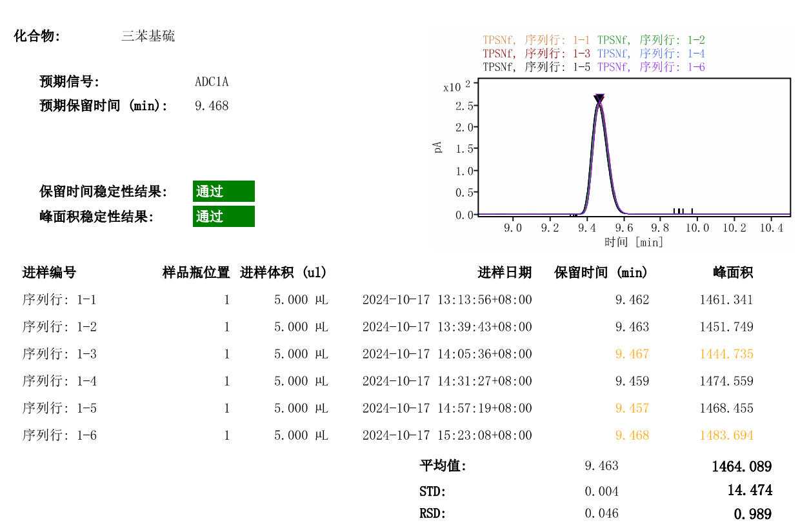Click legend entry TPSNf 序列行: 1-5
This screenshot has height=532, width=809.
pos(536,67)
